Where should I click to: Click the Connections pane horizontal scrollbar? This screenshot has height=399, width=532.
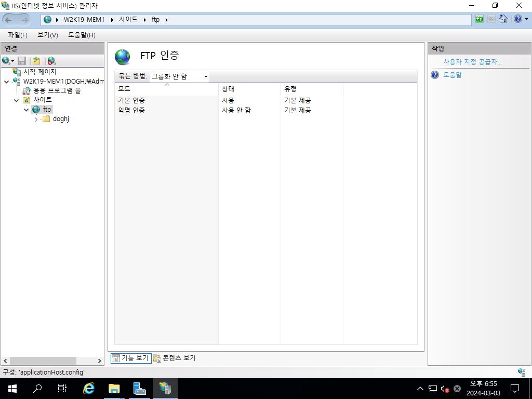[43, 361]
